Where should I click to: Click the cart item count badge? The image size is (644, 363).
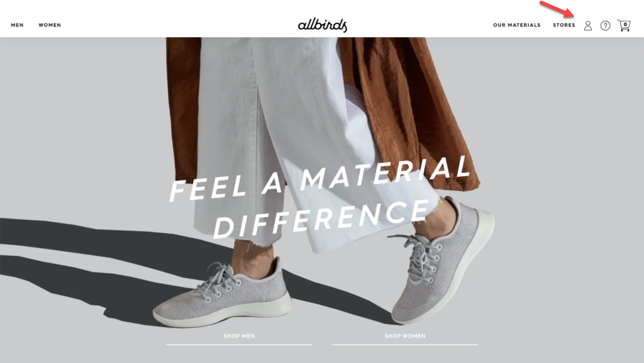pos(625,25)
